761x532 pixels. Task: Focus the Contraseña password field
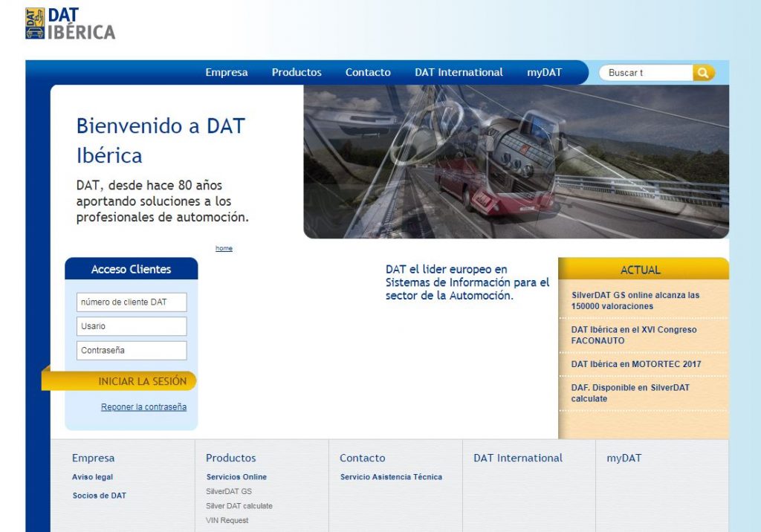pyautogui.click(x=132, y=351)
